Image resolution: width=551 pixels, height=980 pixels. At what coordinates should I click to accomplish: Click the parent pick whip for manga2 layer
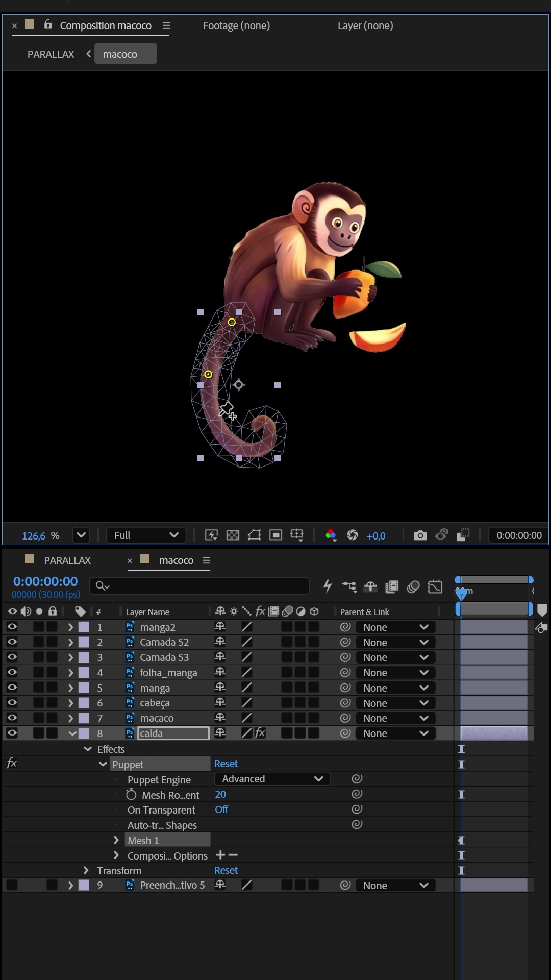[345, 627]
